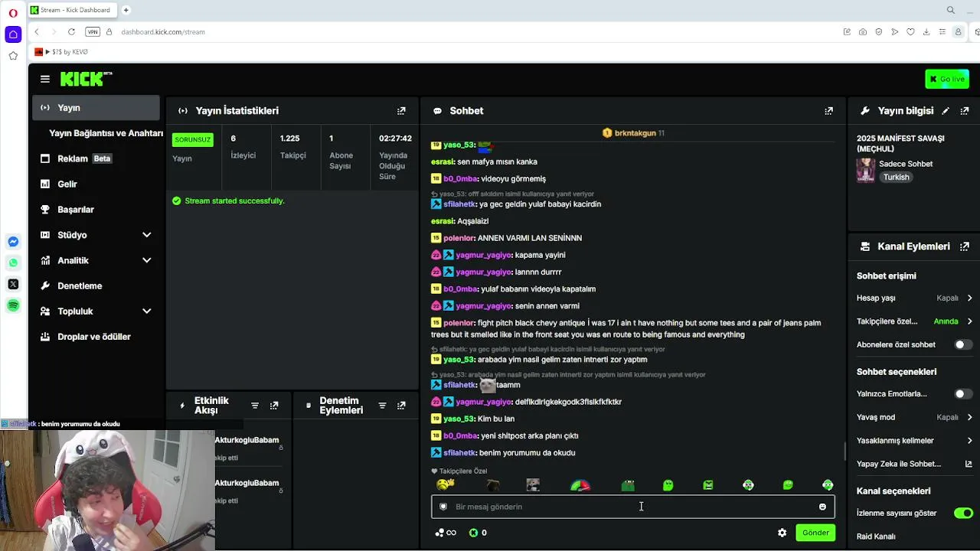
Task: Open the $7$ by KEVØ bookmark
Action: [x=61, y=52]
